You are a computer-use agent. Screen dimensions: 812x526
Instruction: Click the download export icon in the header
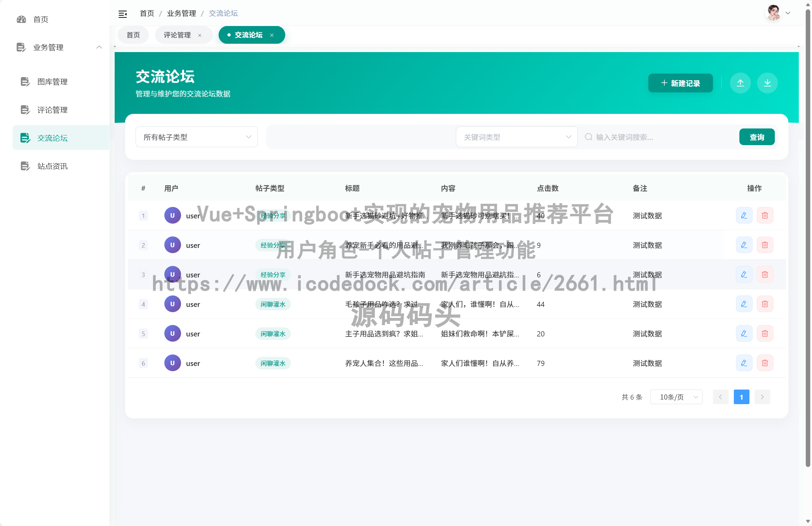click(x=767, y=83)
